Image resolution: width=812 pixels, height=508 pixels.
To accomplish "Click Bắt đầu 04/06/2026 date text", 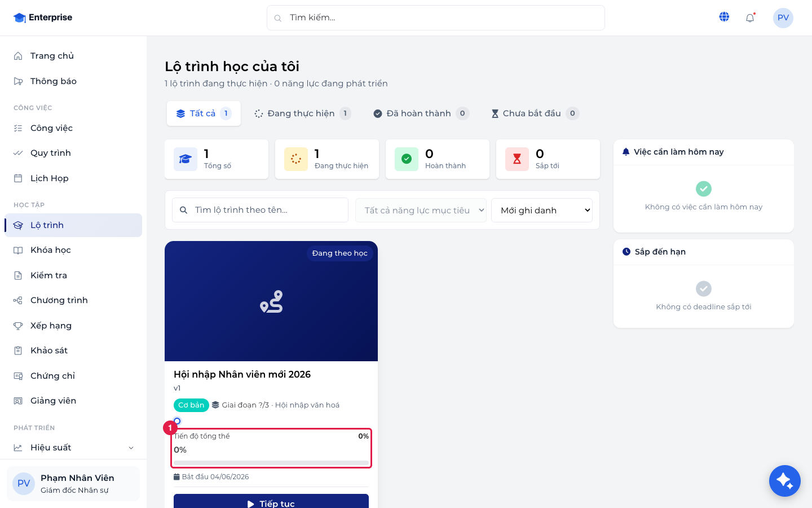I will (x=215, y=477).
